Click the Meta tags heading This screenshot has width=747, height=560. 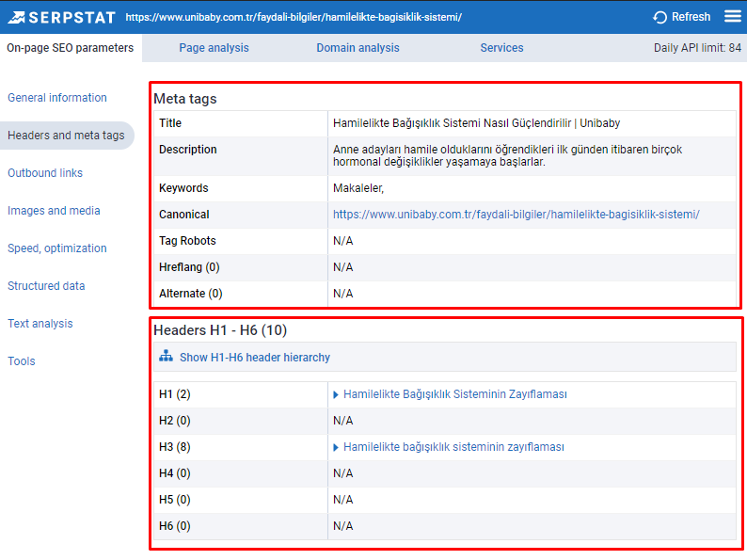(x=184, y=99)
